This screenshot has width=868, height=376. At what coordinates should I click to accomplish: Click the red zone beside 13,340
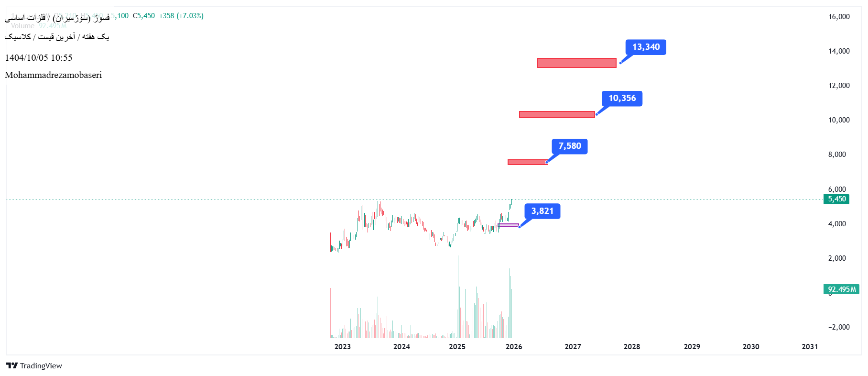pos(576,63)
